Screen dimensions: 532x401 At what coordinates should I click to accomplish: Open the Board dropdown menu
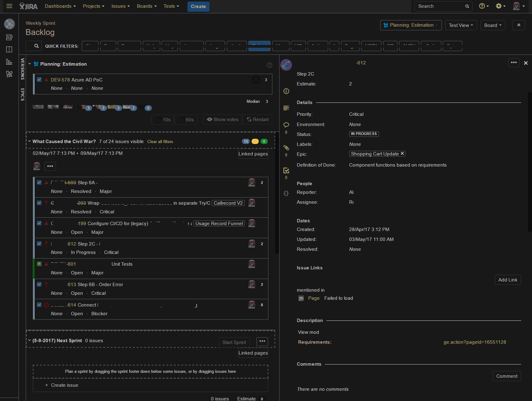coord(493,25)
